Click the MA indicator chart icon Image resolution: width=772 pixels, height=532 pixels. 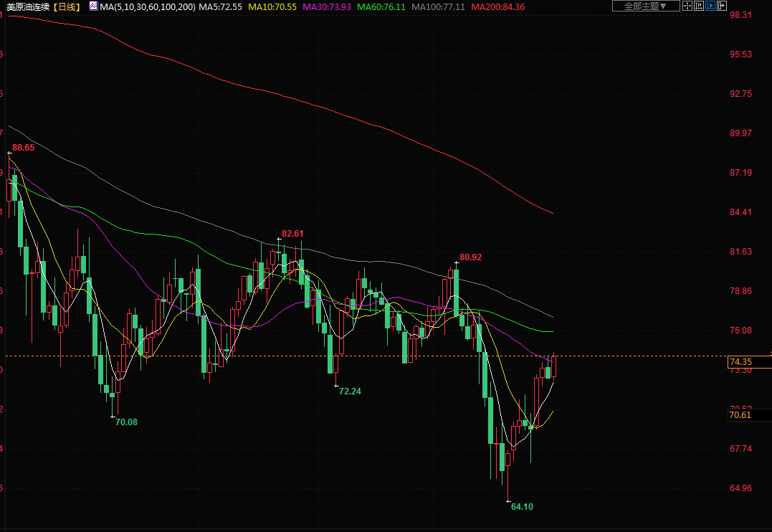[x=93, y=6]
